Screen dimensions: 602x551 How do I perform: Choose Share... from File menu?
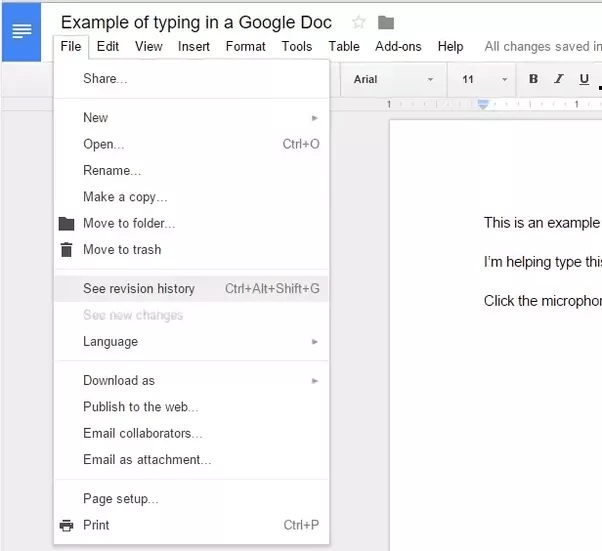click(191, 79)
